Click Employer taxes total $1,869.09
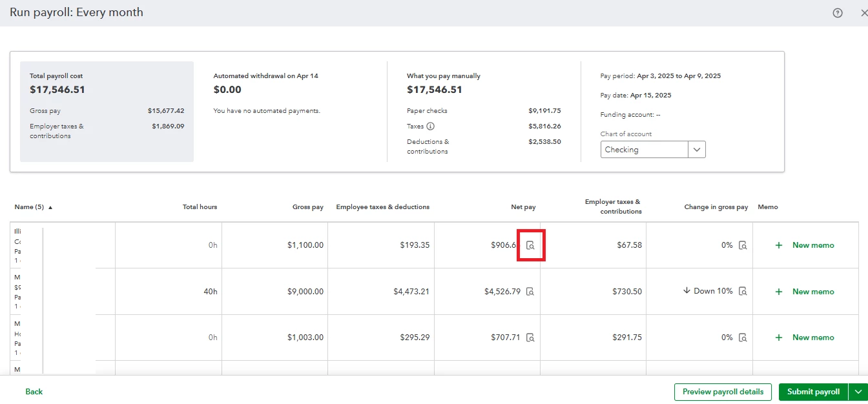The height and width of the screenshot is (404, 868). pos(168,126)
